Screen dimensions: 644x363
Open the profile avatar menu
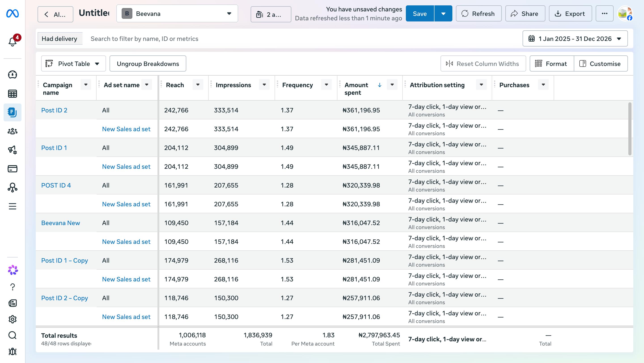(x=625, y=13)
